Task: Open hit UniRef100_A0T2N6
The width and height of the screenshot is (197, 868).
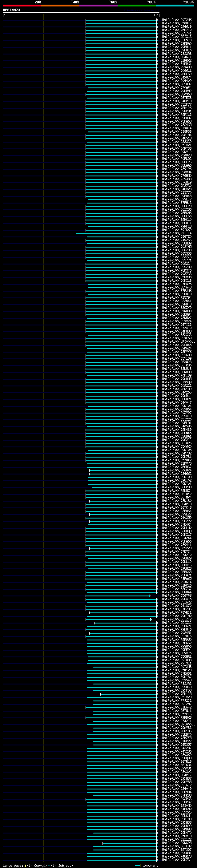Action: point(177,20)
